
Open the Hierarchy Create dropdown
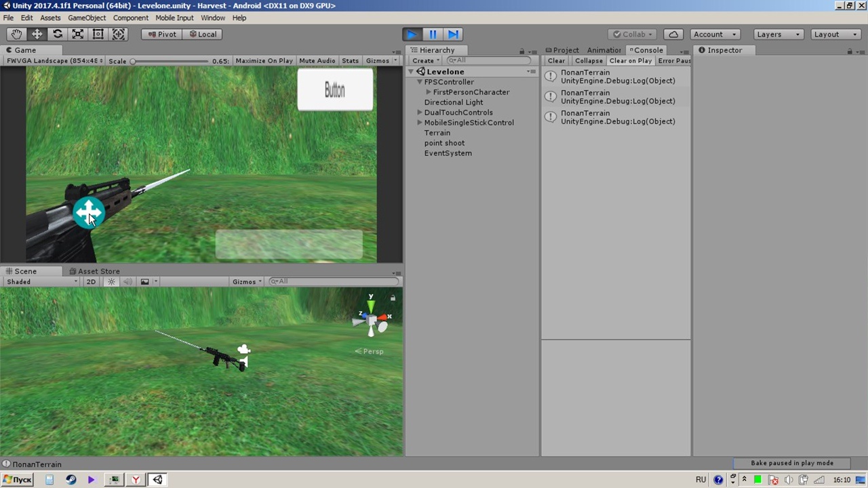click(x=425, y=61)
